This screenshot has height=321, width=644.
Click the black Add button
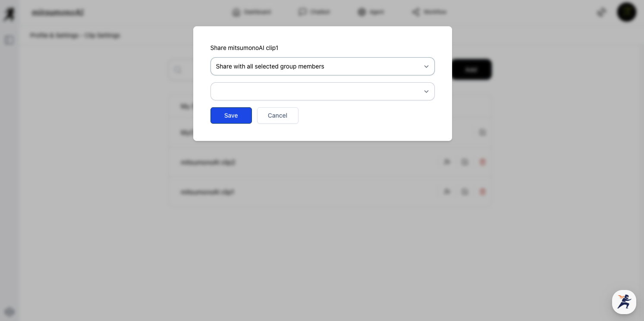coord(471,69)
